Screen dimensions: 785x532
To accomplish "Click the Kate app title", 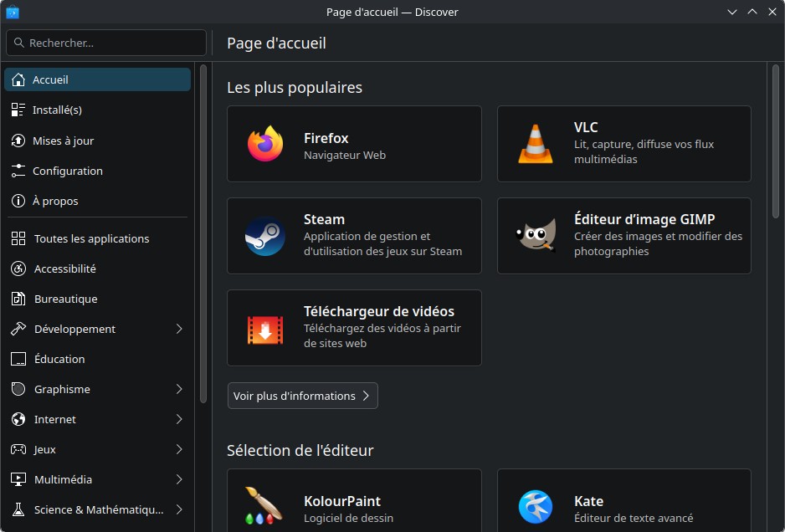I will (x=589, y=501).
